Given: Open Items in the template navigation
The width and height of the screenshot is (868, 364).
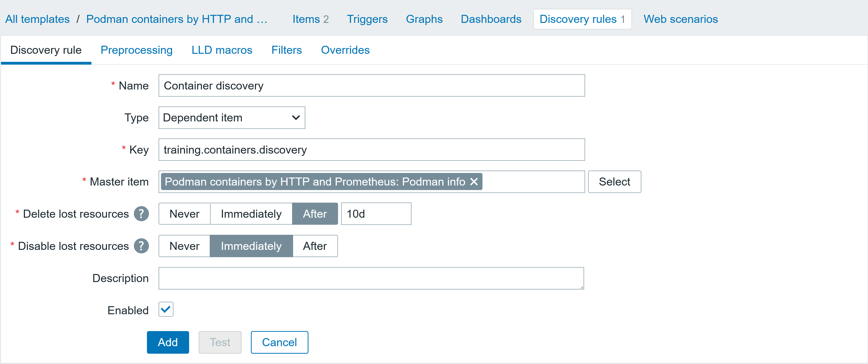Looking at the screenshot, I should [x=310, y=19].
